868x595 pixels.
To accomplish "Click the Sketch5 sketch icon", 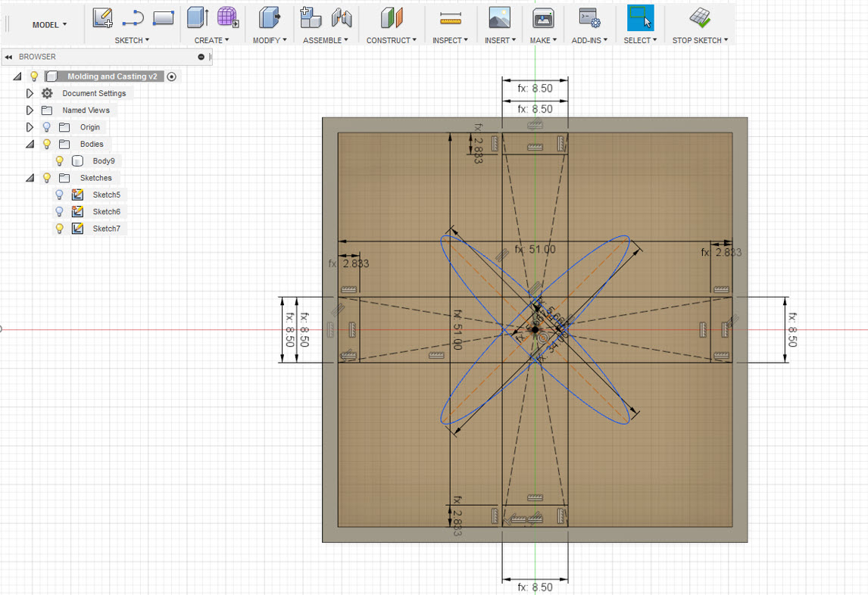I will (77, 195).
